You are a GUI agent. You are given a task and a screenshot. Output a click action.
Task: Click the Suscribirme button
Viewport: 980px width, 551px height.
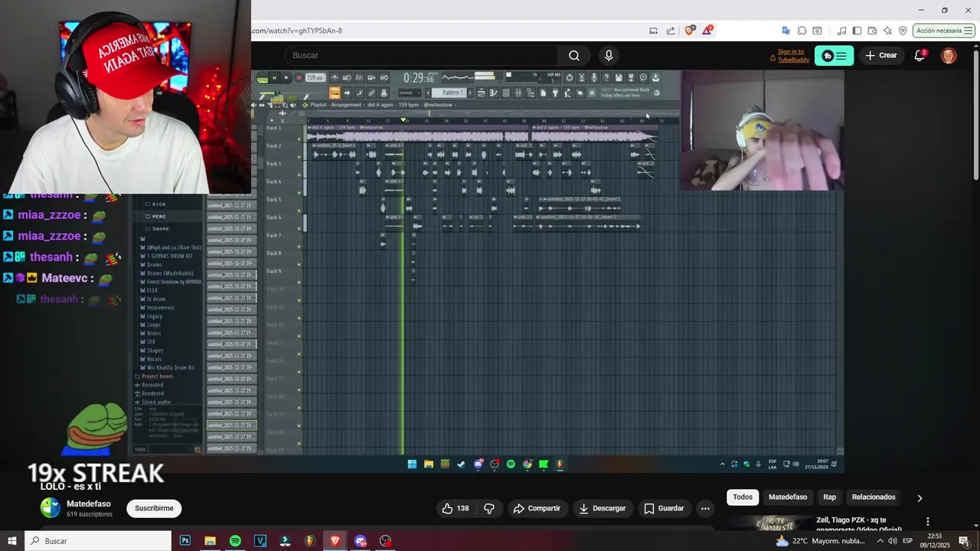click(x=154, y=508)
